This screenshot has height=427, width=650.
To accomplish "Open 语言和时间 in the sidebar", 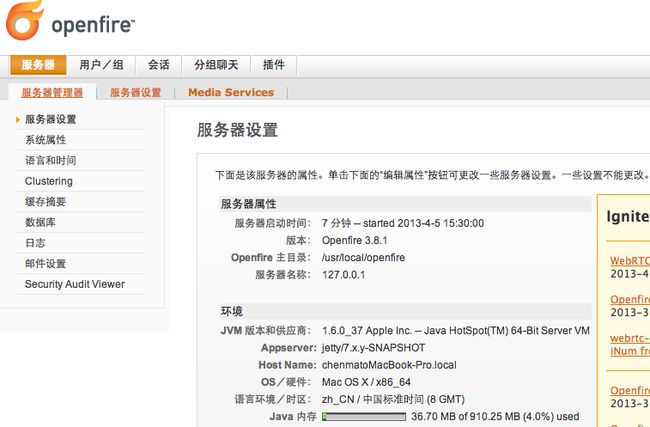I will [x=51, y=160].
